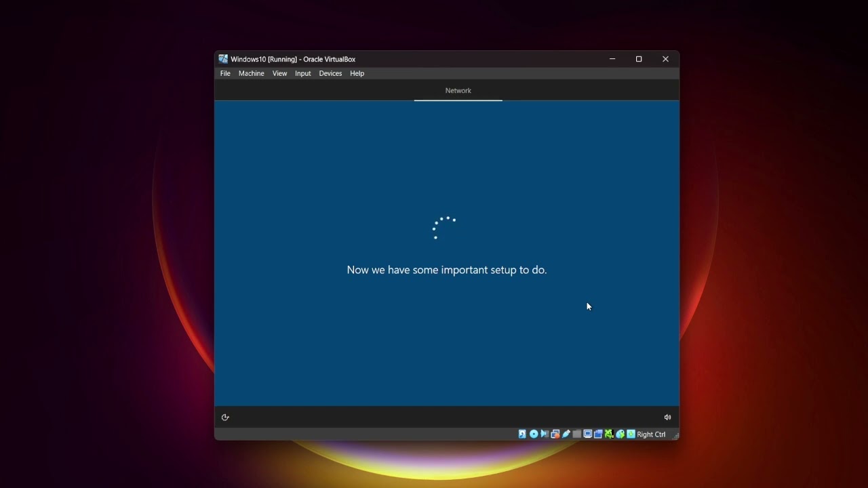The image size is (868, 488).
Task: Click the display monitor status icon
Action: pyautogui.click(x=588, y=434)
